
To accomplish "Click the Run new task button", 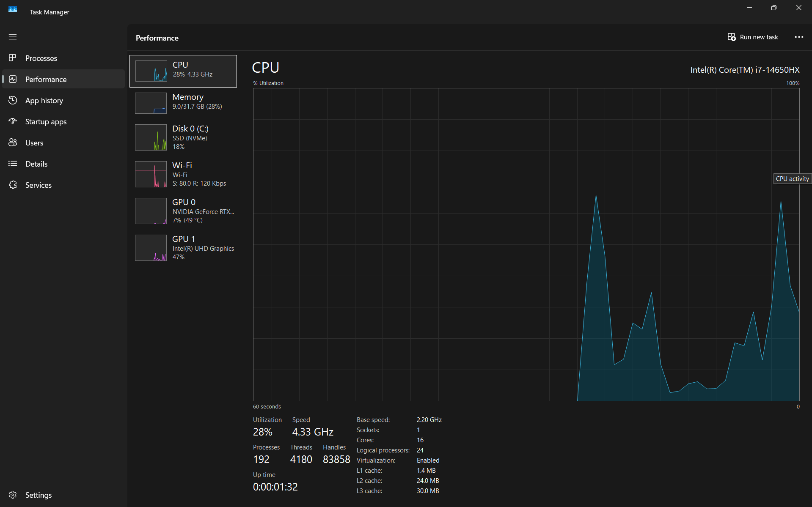I will [x=753, y=37].
